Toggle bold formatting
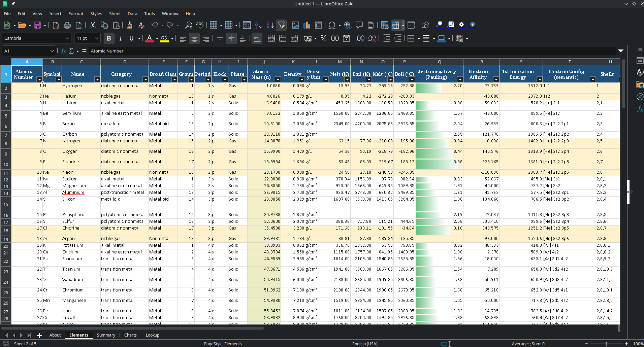The width and height of the screenshot is (644, 347). 108,38
